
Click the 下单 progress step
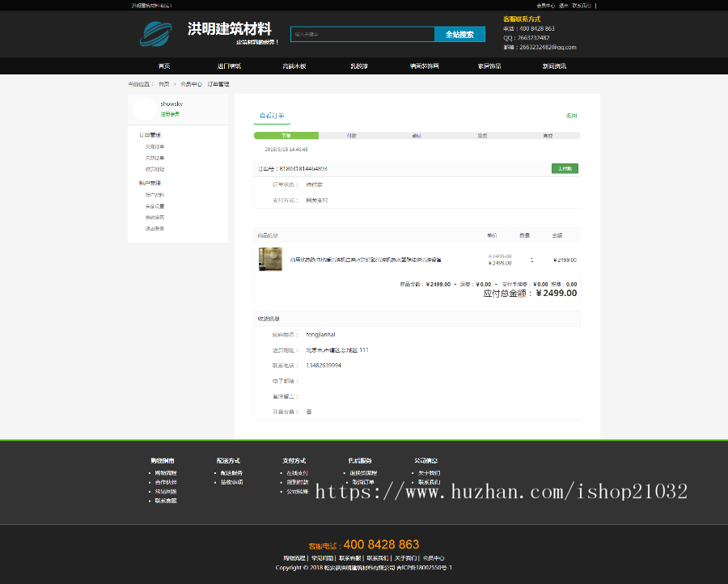286,136
